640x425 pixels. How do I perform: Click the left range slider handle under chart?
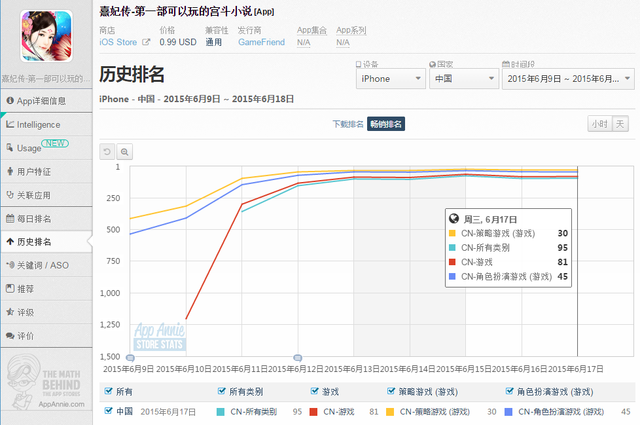point(130,357)
